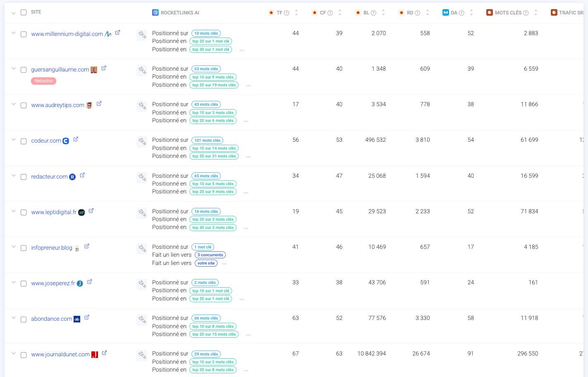This screenshot has width=588, height=377.
Task: Click the wrench tool icon in codeur.com row
Action: (142, 141)
